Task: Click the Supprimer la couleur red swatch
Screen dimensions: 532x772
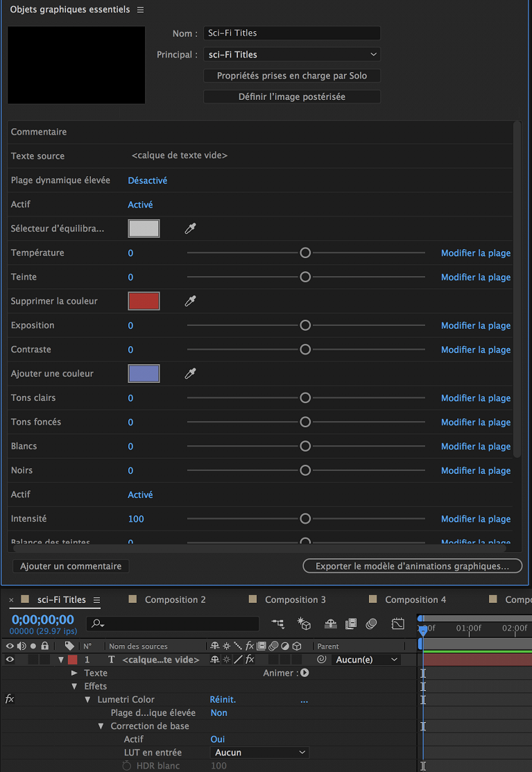Action: tap(144, 301)
